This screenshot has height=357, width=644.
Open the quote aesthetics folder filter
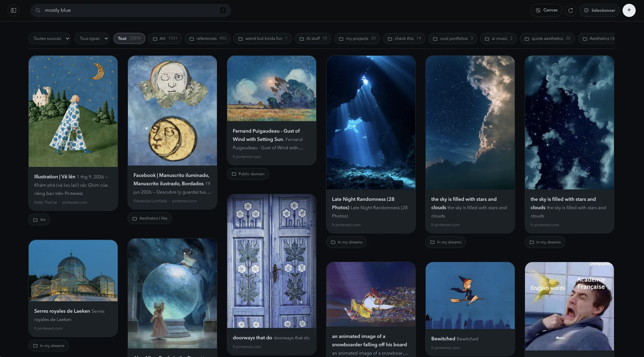click(x=547, y=38)
